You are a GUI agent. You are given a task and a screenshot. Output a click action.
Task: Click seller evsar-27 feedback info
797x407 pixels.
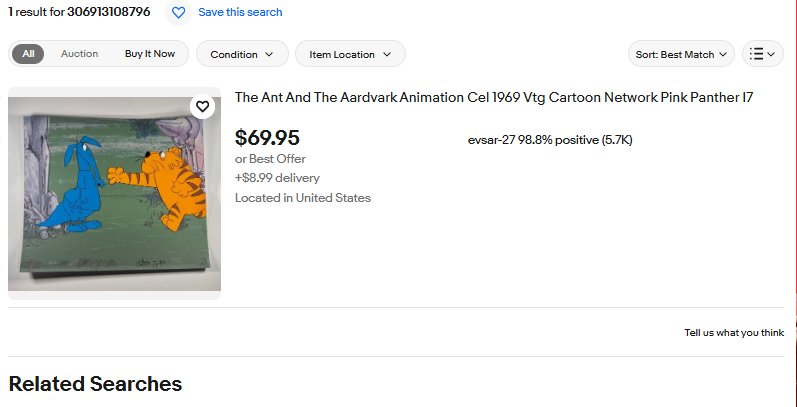[x=550, y=140]
